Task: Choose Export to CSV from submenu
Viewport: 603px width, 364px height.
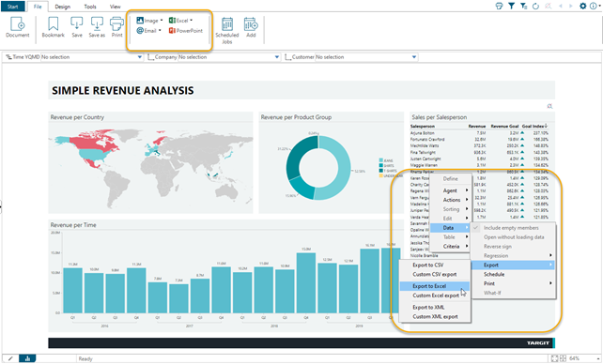Action: (x=427, y=265)
